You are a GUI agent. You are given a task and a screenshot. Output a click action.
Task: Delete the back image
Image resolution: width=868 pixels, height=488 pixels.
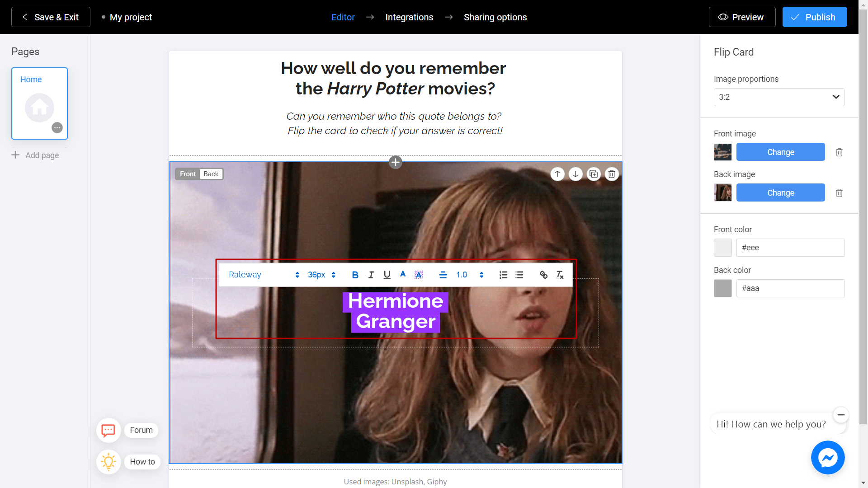[x=839, y=193]
